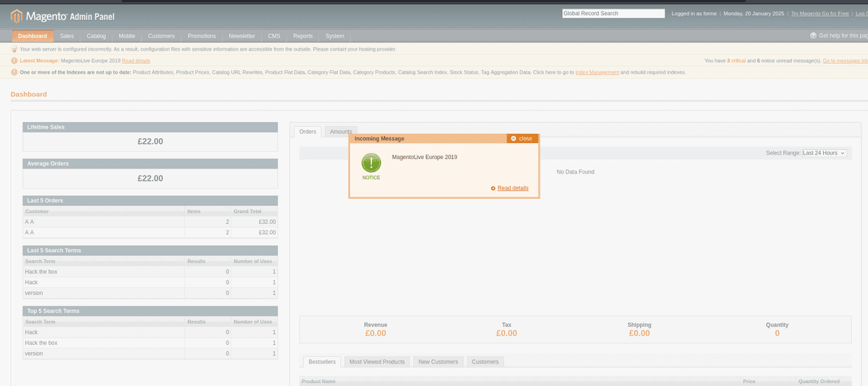The height and width of the screenshot is (386, 868).
Task: Click the Global Record Search field
Action: (x=613, y=14)
